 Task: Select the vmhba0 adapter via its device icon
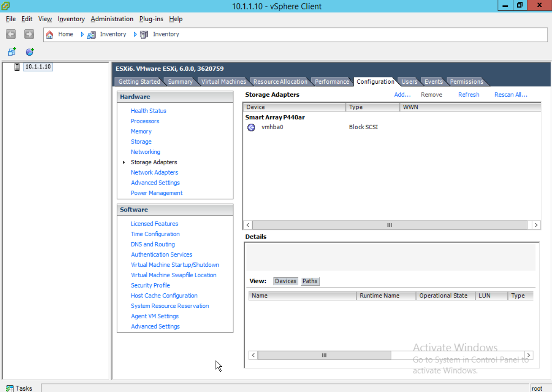click(x=251, y=127)
